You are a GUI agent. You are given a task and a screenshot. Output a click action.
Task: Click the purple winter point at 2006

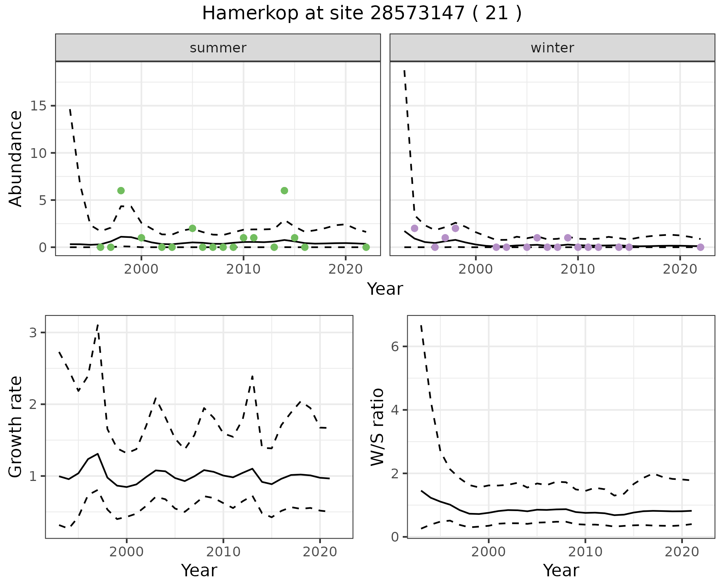point(537,238)
